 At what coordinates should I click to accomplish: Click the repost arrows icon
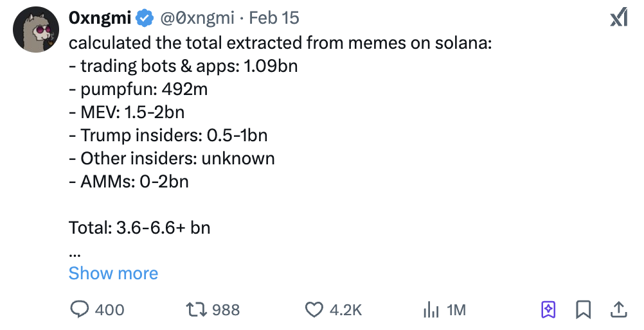(x=195, y=310)
